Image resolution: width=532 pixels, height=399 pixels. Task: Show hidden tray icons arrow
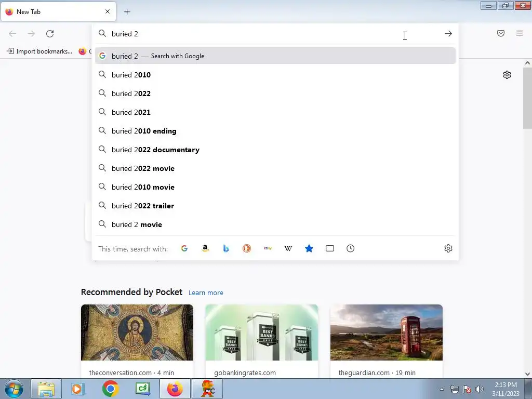[x=442, y=389]
